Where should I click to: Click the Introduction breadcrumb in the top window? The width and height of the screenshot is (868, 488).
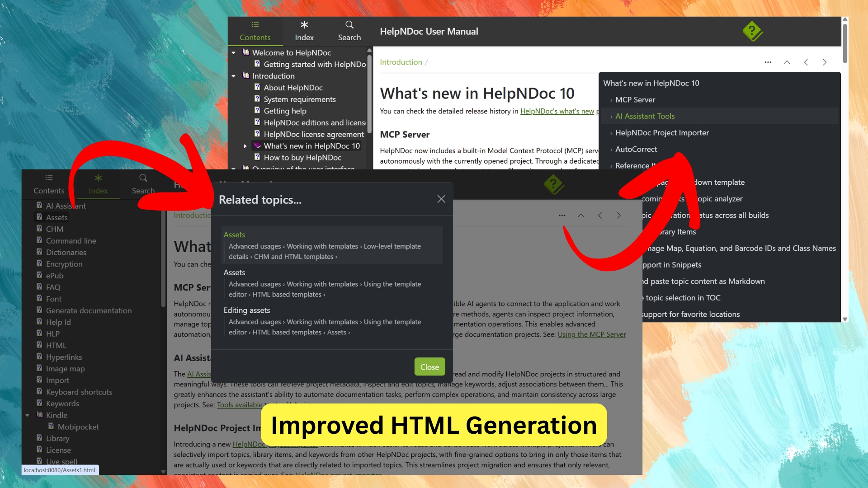(401, 62)
